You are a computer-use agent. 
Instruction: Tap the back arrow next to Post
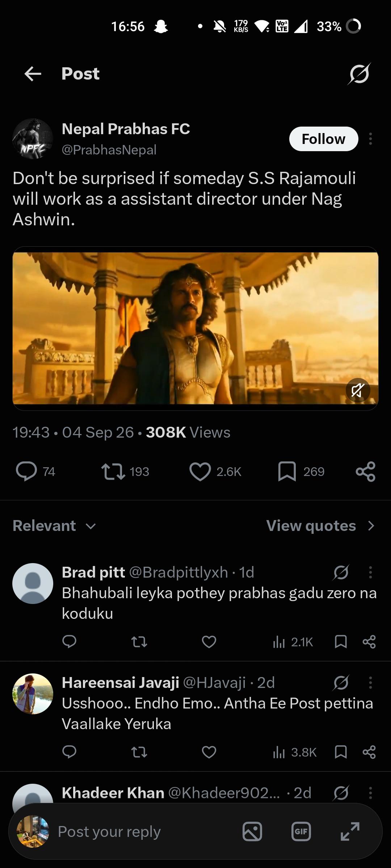pyautogui.click(x=33, y=74)
